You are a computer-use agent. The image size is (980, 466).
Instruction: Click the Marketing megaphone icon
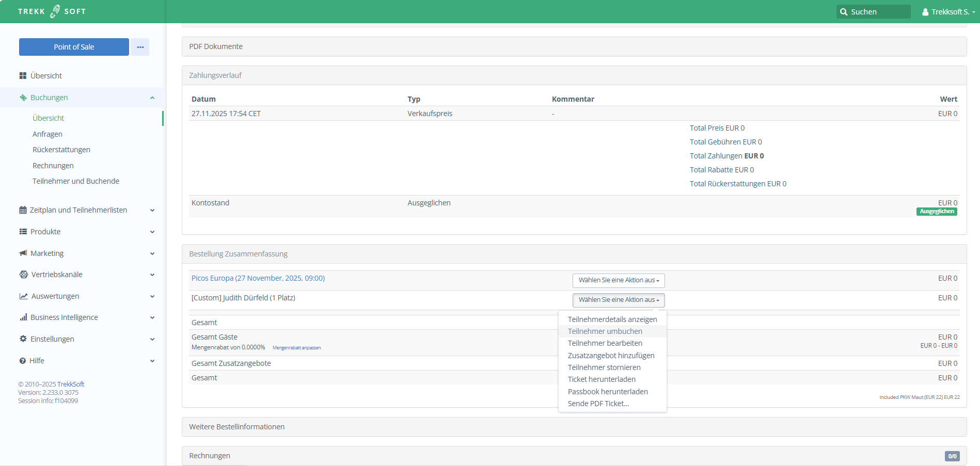23,253
